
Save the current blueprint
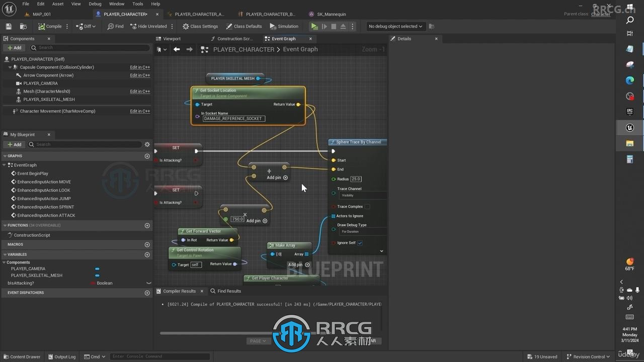[x=9, y=26]
